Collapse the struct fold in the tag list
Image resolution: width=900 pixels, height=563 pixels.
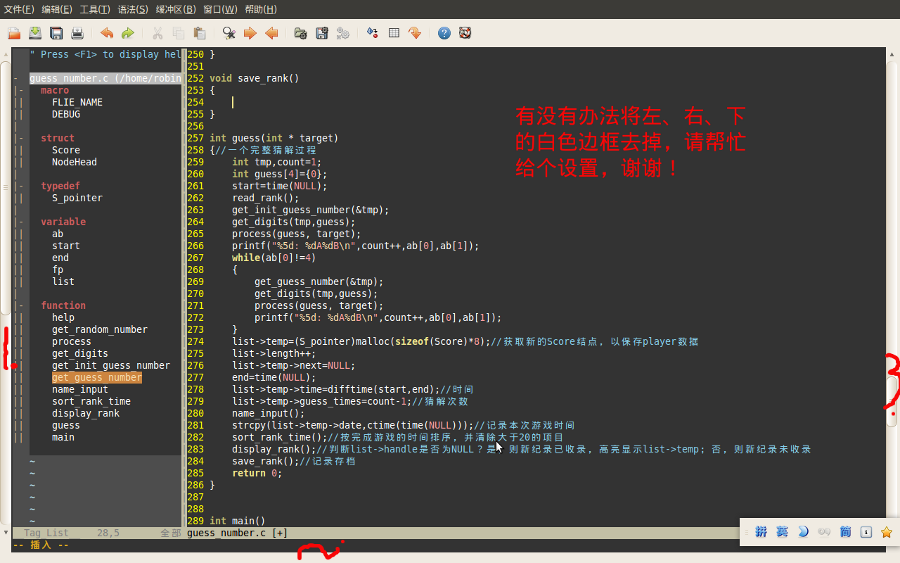coord(21,138)
